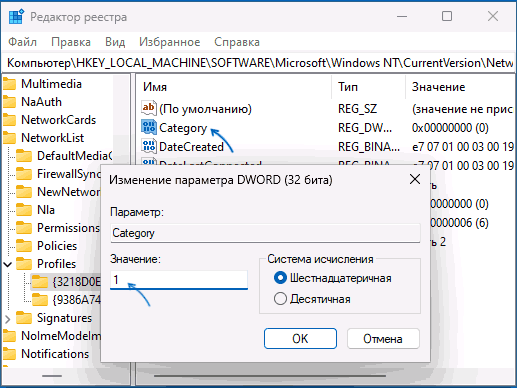Click the Notifications folder icon
This screenshot has height=388, width=517.
pyautogui.click(x=10, y=354)
